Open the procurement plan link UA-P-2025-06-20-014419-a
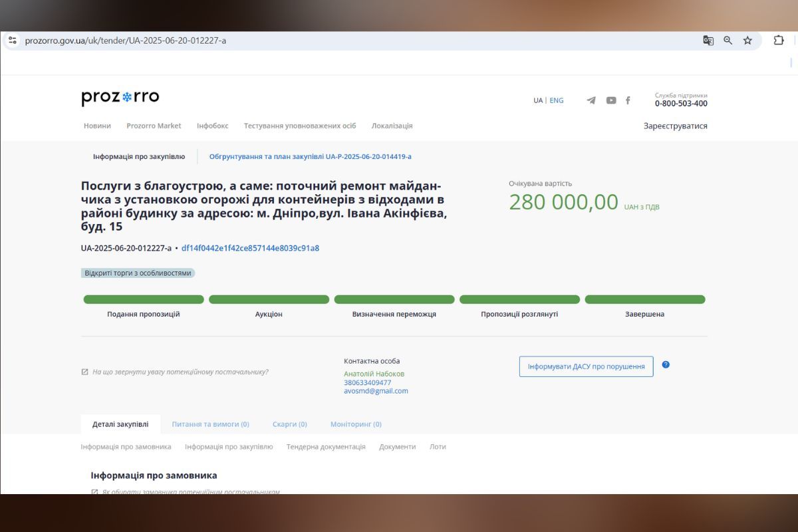The image size is (798, 532). pos(311,156)
